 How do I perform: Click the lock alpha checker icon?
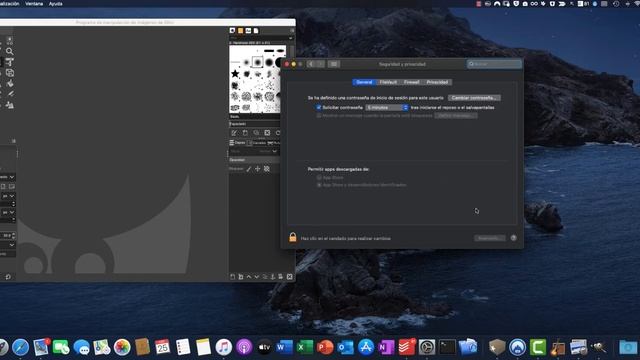pos(267,169)
